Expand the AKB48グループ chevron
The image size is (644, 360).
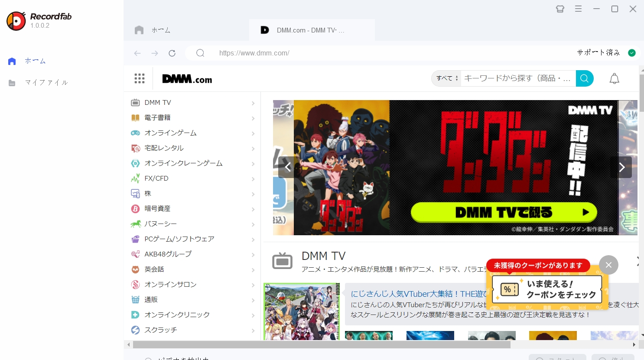click(253, 255)
